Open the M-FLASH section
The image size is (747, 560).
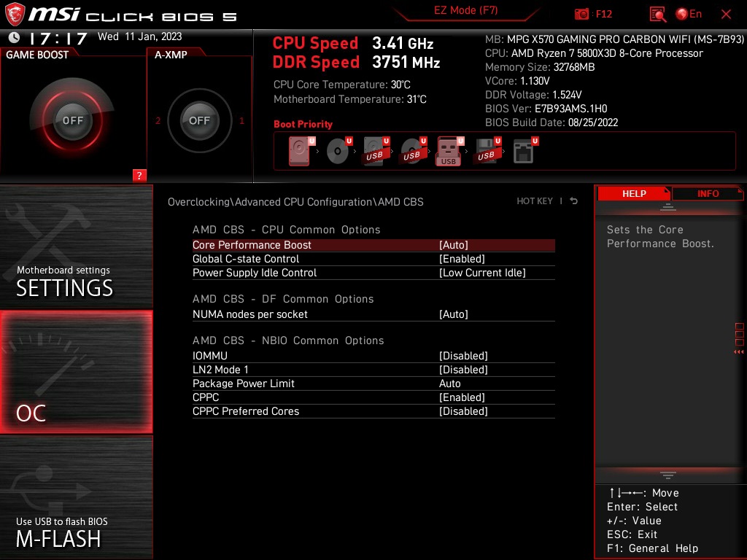(x=76, y=497)
